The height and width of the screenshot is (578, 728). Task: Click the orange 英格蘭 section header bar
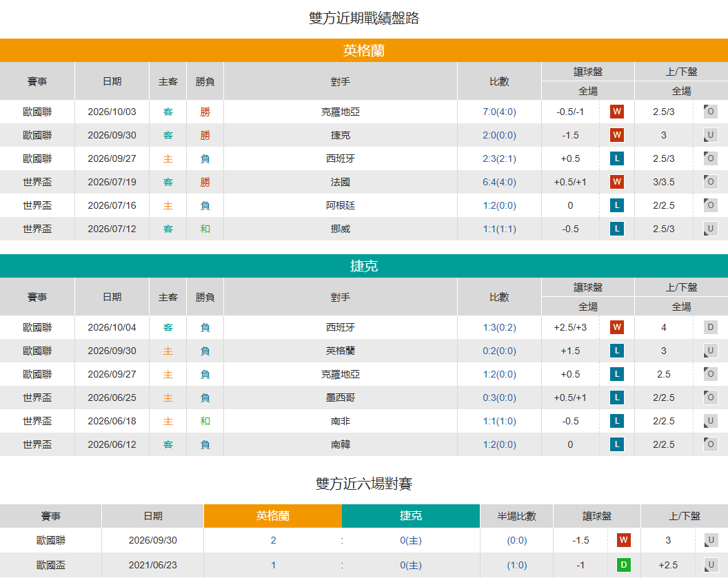(x=364, y=50)
